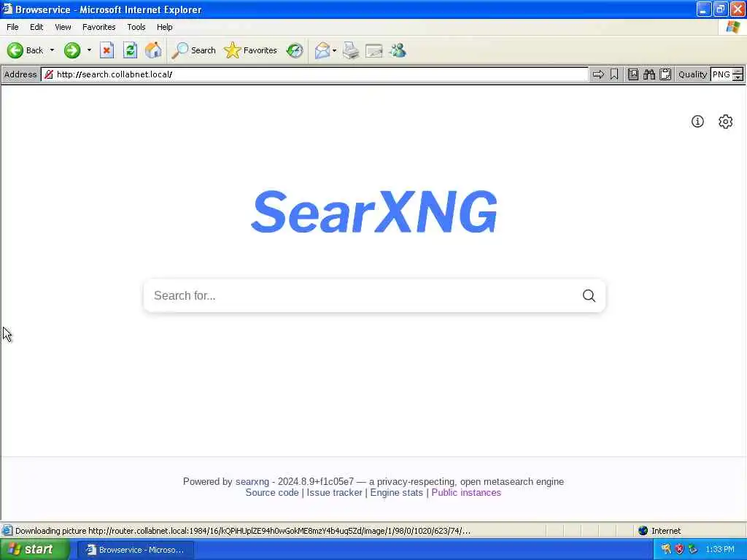Stop page loading with the red X icon
Viewport: 747px width, 560px height.
pyautogui.click(x=107, y=50)
